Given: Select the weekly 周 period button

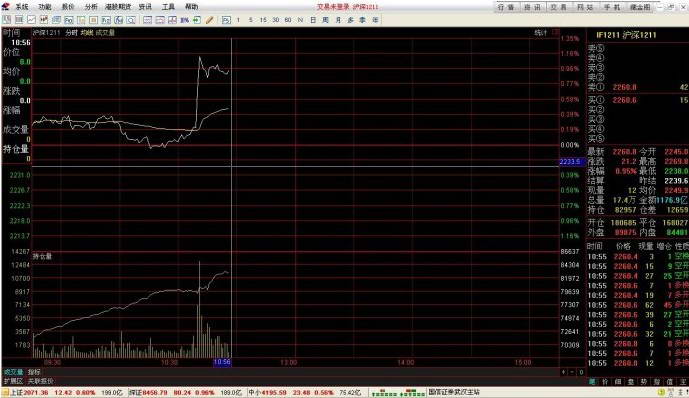Looking at the screenshot, I should click(x=325, y=20).
